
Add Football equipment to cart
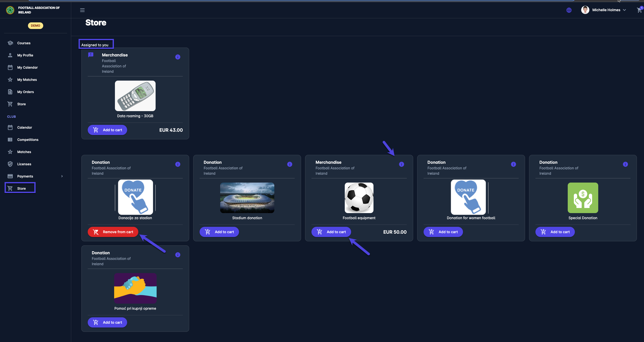tap(331, 232)
